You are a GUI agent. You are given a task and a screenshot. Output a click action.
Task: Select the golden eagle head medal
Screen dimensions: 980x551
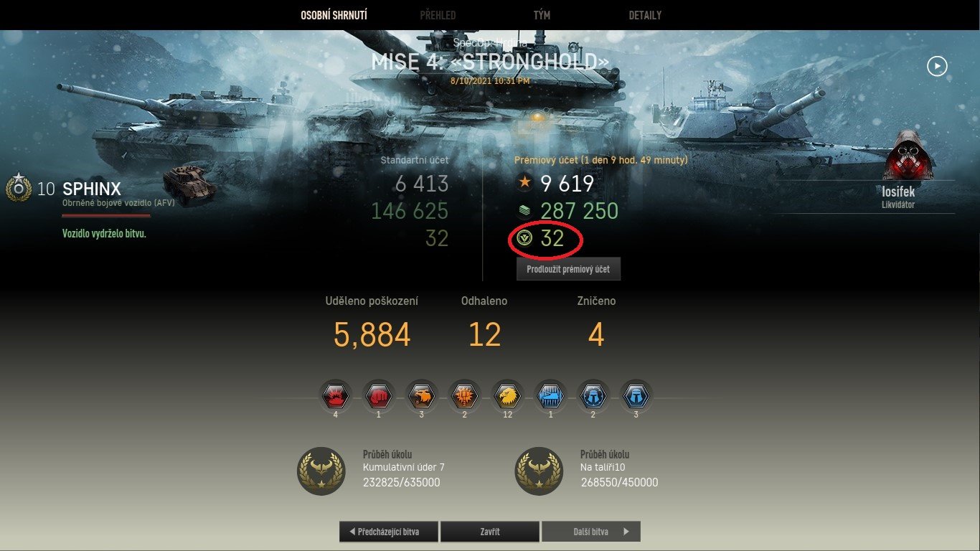(x=507, y=395)
